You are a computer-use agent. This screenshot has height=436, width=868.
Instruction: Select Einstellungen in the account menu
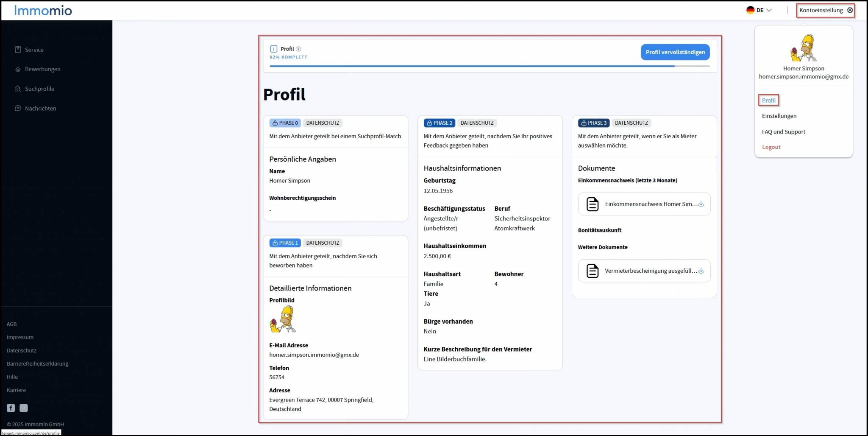779,116
